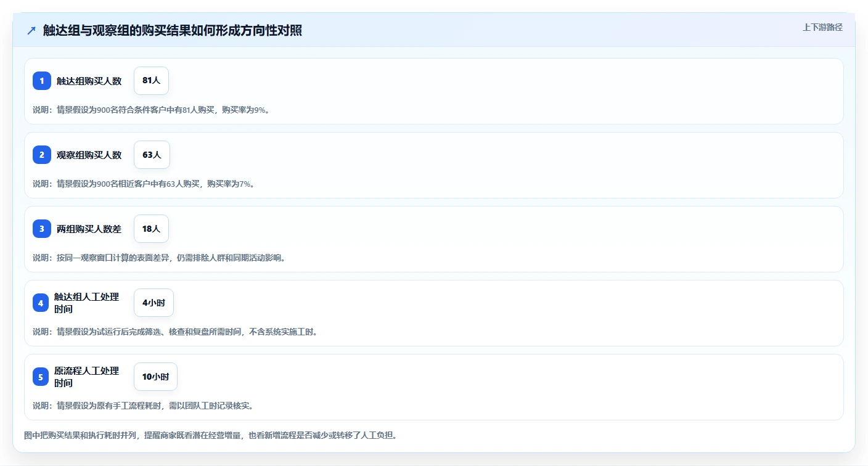
Task: Click the label 触达组人工处理时间
Action: 87,303
